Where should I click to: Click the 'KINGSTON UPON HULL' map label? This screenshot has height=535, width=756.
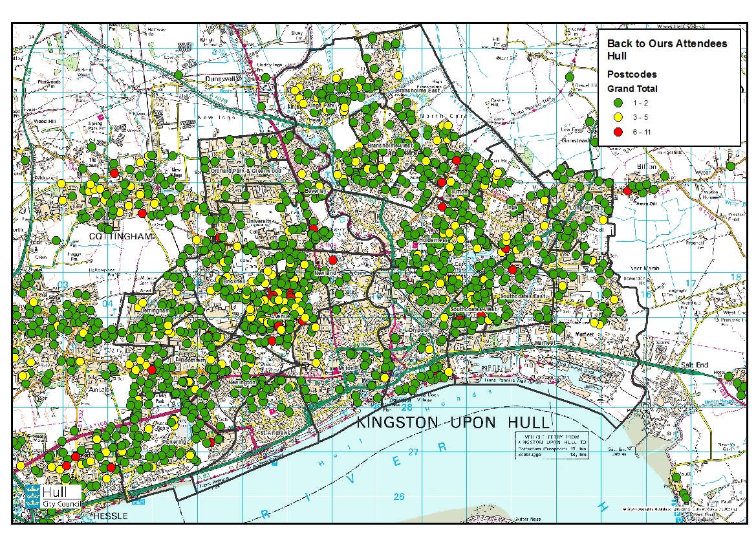pos(453,423)
